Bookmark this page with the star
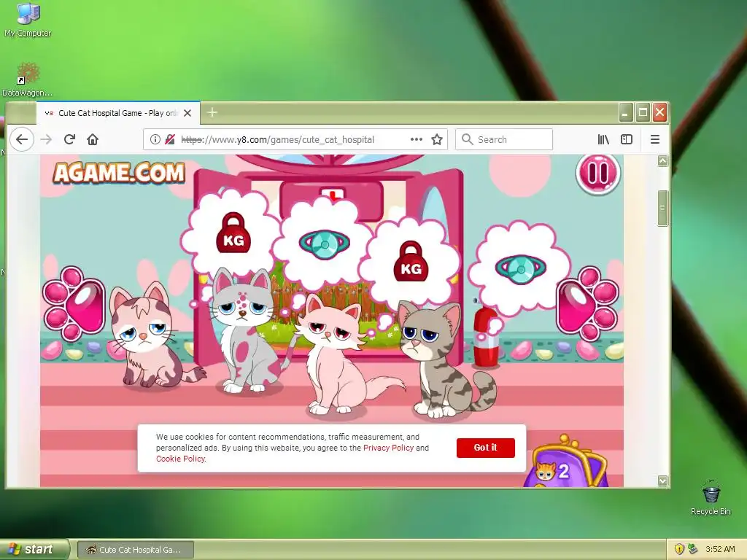This screenshot has width=747, height=560. [x=437, y=139]
